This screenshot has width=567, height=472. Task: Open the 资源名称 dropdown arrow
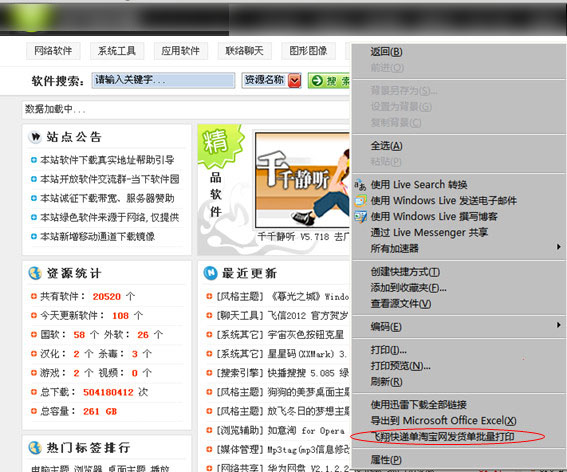click(x=295, y=80)
